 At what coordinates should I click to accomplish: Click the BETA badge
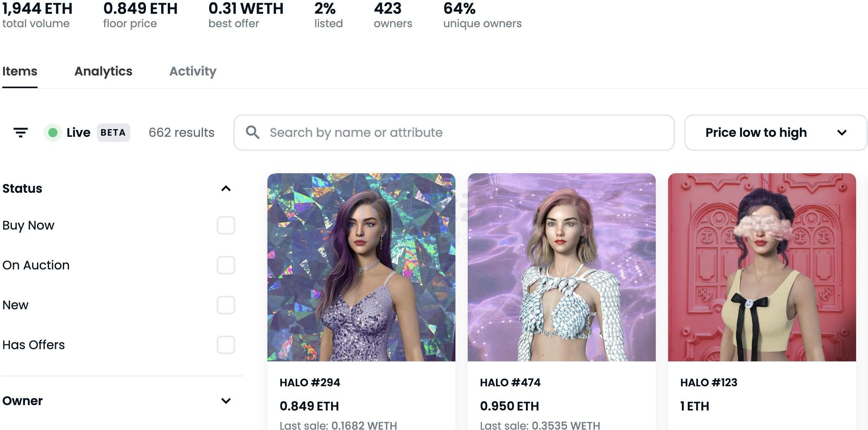pos(113,133)
